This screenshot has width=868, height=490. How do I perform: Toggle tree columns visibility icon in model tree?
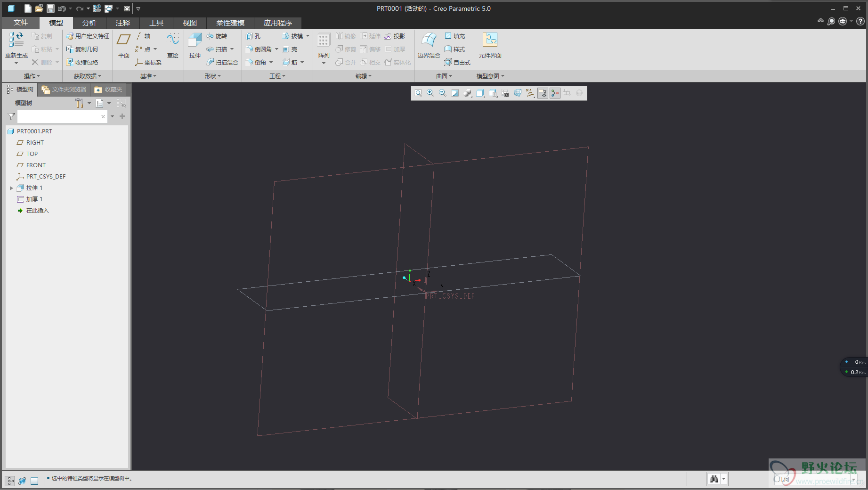pos(122,103)
